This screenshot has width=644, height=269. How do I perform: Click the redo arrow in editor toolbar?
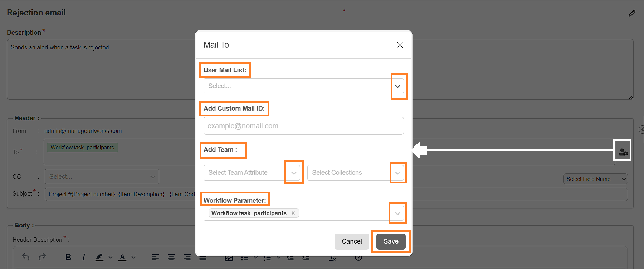pyautogui.click(x=42, y=257)
